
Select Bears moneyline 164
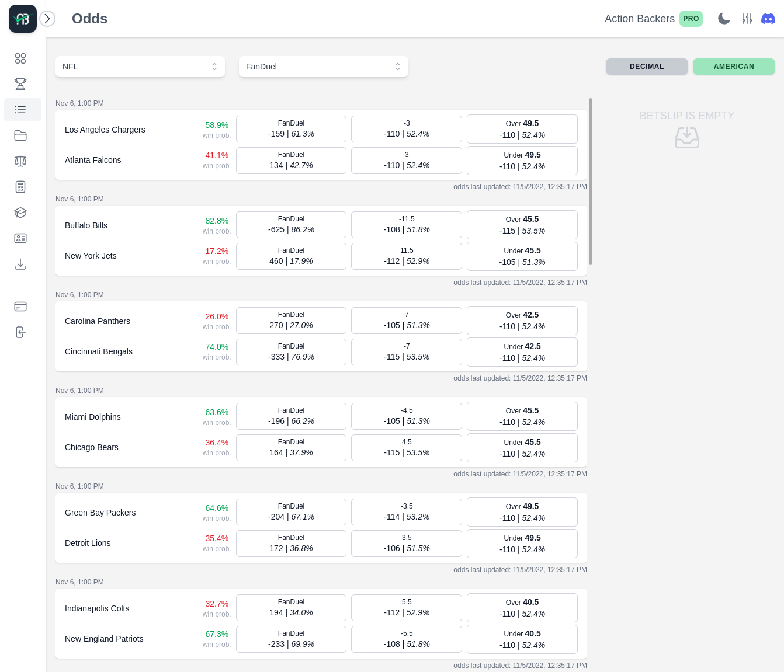click(x=291, y=448)
